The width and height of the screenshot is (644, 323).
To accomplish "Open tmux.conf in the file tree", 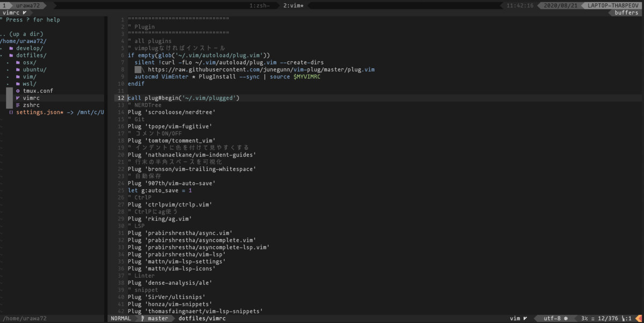I will [38, 91].
